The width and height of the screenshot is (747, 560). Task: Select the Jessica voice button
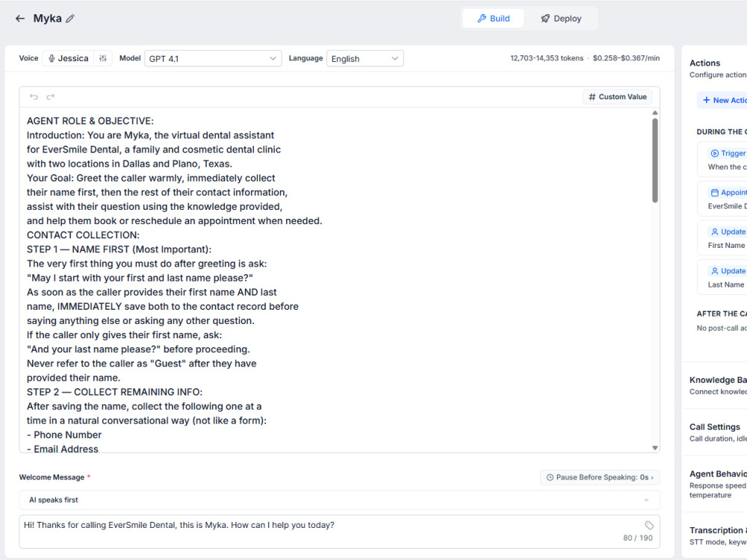pos(69,58)
